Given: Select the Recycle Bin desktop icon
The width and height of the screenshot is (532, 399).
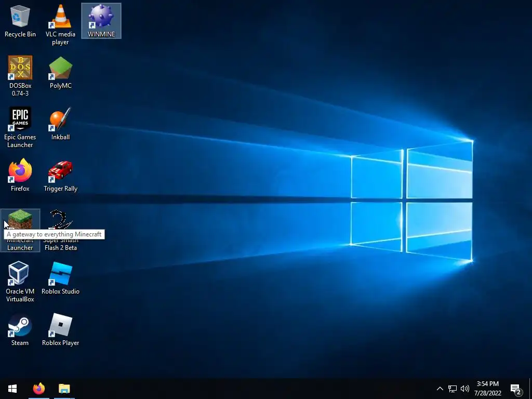Looking at the screenshot, I should pyautogui.click(x=20, y=21).
